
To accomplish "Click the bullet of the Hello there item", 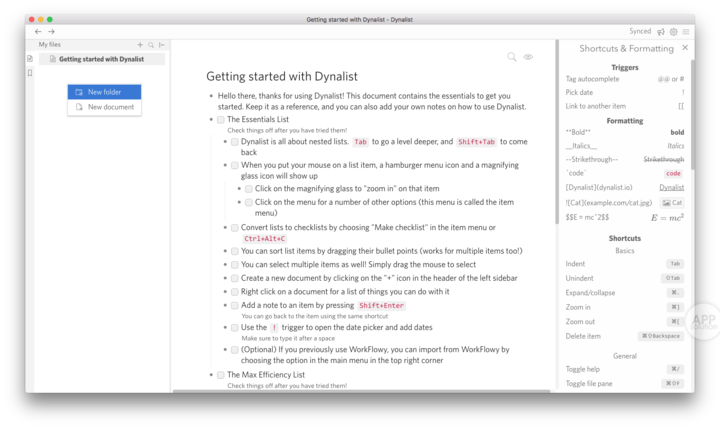I will pos(211,96).
